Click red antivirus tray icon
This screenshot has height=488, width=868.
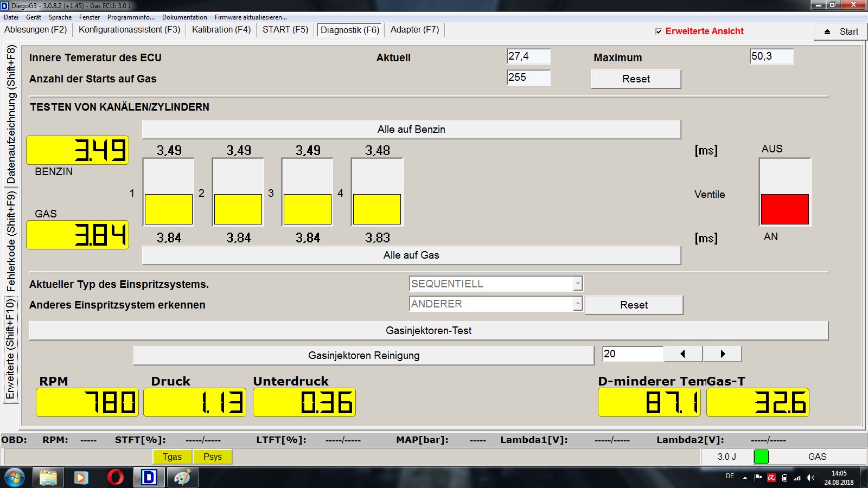tap(771, 478)
